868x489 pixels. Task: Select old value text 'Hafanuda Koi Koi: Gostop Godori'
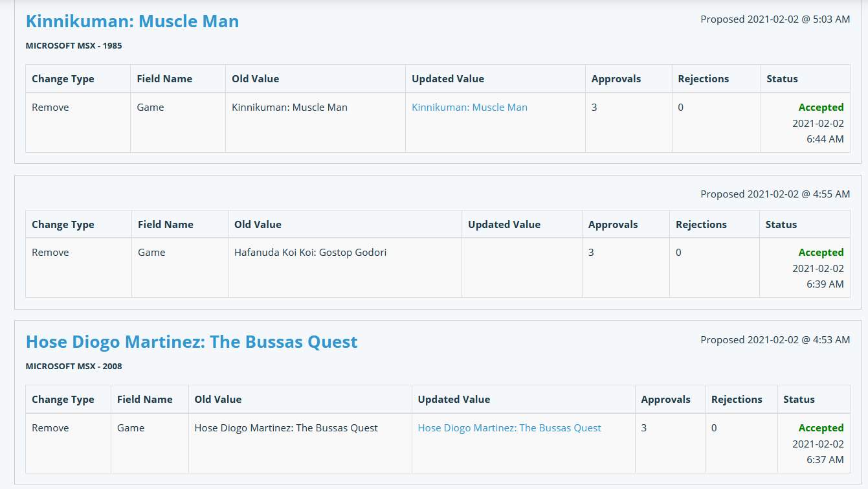[310, 253]
